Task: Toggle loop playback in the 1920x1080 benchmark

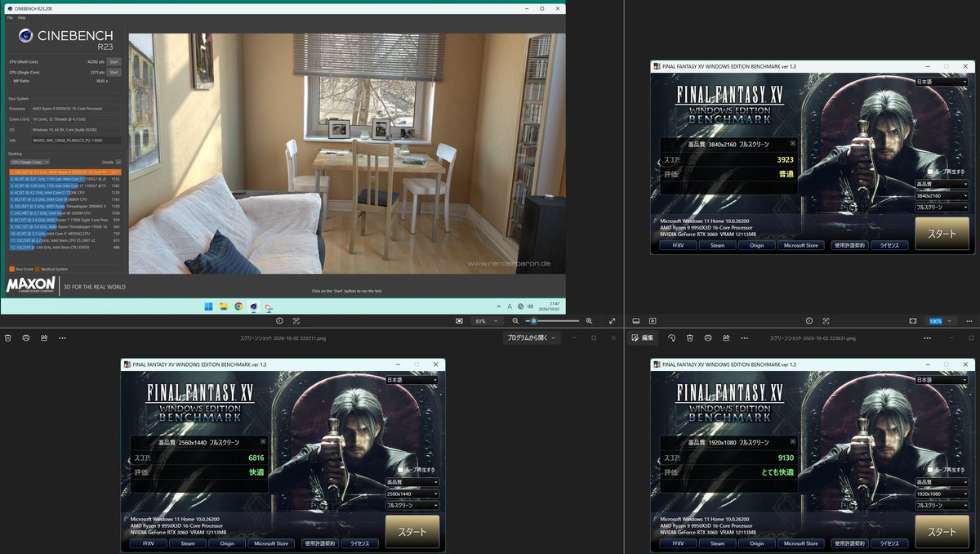Action: (930, 470)
